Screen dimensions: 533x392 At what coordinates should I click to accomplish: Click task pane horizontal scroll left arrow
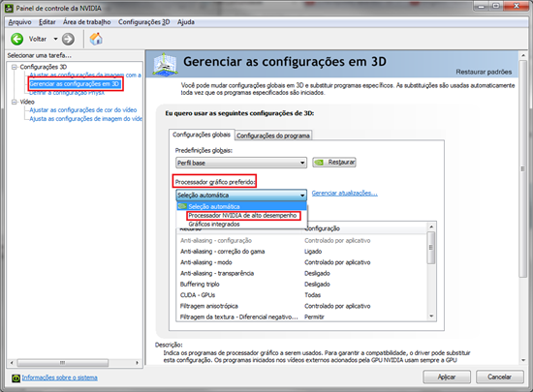[12, 363]
